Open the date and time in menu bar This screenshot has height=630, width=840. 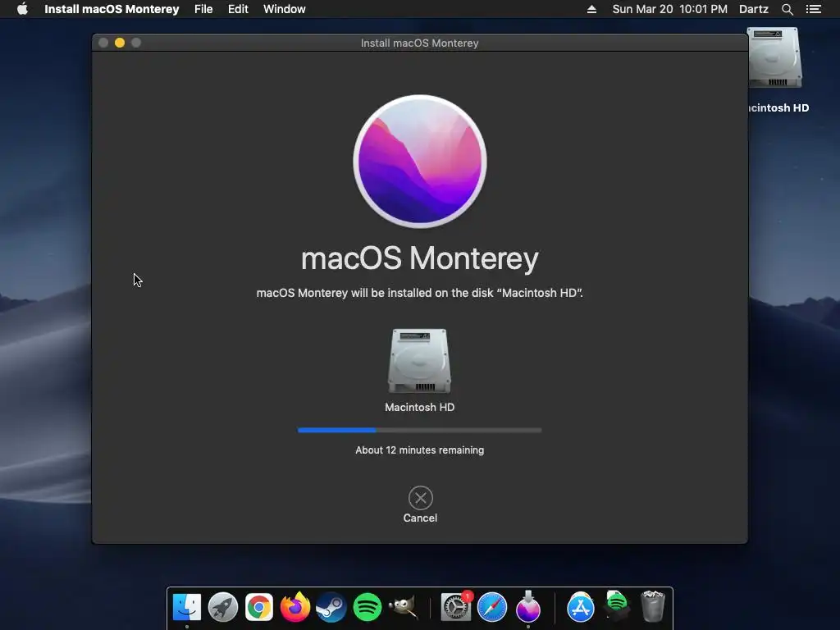(669, 9)
